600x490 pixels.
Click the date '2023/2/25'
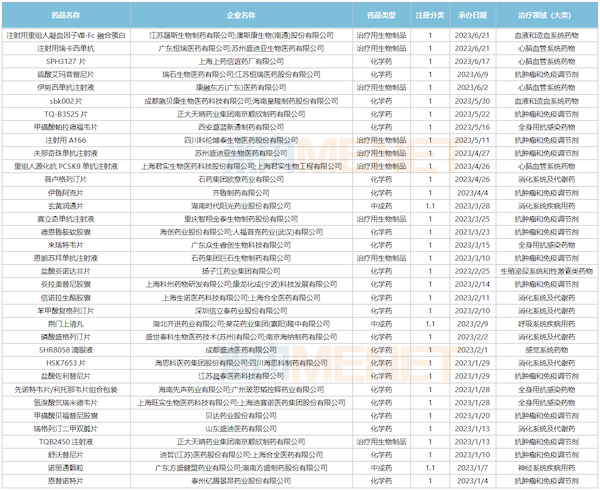[x=473, y=271]
